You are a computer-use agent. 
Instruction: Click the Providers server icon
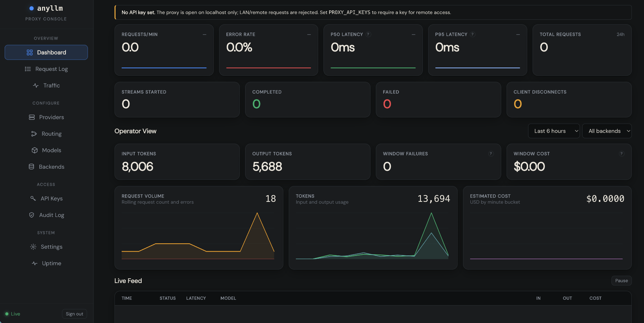[x=32, y=117]
